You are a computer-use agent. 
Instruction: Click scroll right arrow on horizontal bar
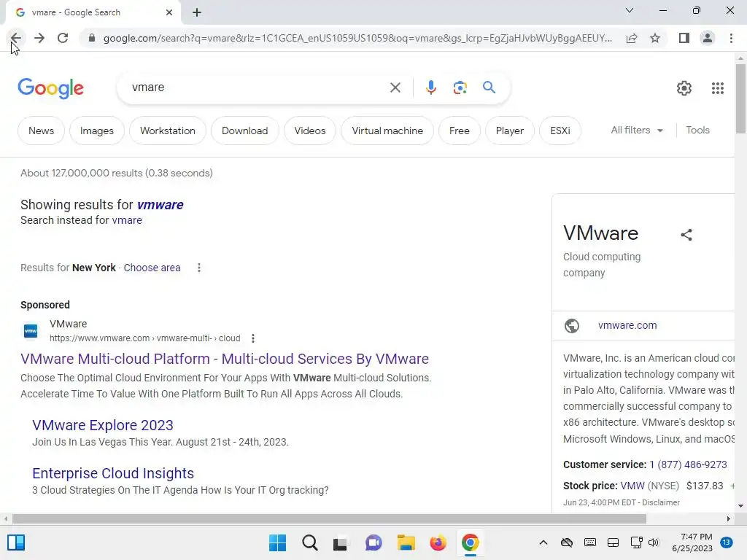pos(729,518)
